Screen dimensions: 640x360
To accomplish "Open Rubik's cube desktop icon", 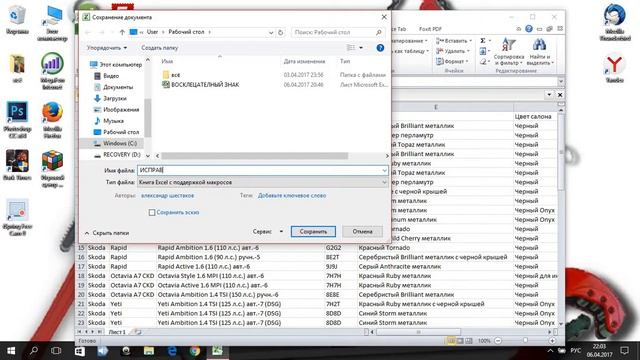I will [52, 169].
